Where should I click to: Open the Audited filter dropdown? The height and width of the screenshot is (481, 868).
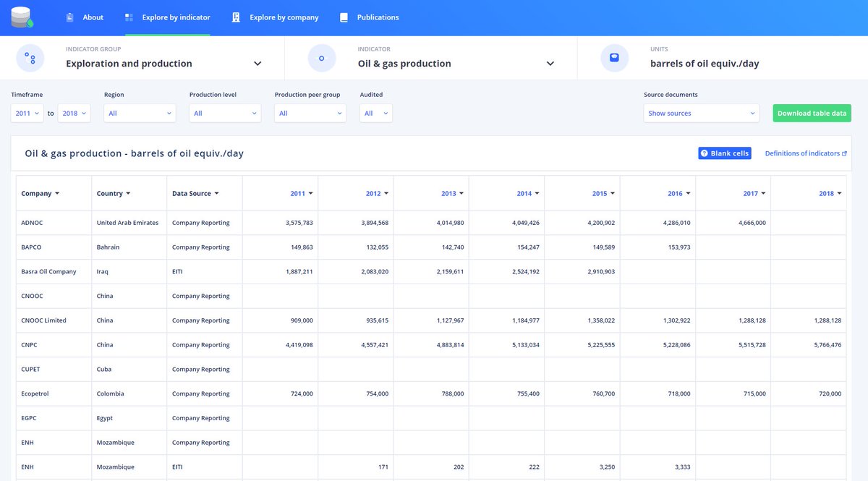376,114
